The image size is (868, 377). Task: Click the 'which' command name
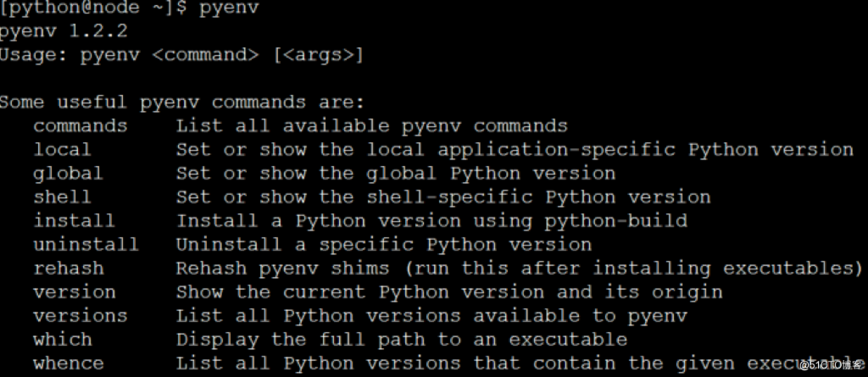(62, 340)
